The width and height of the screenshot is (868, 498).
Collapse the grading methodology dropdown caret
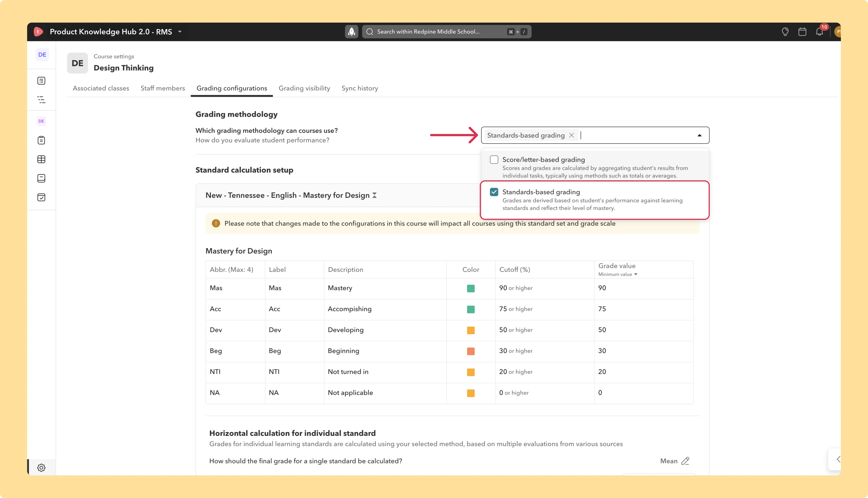(699, 135)
